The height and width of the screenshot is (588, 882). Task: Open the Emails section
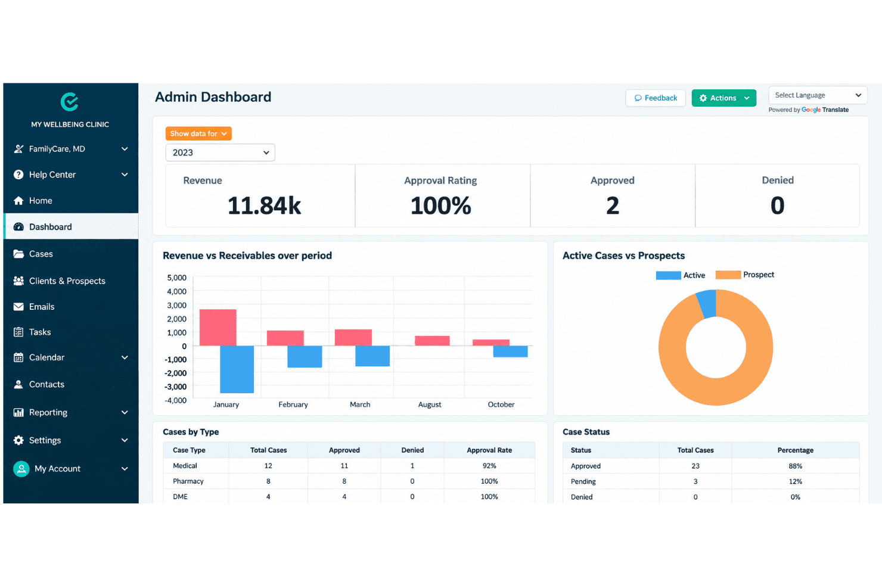pos(71,307)
